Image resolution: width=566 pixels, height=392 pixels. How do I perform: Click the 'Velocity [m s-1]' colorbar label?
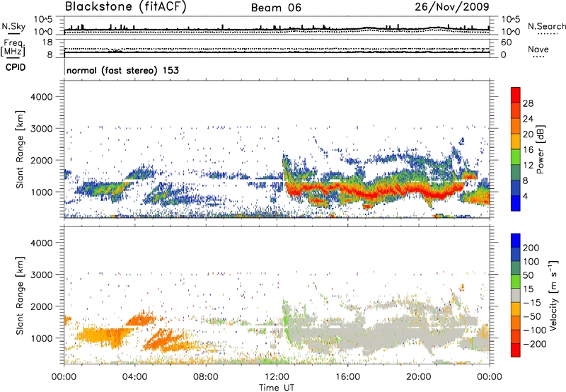pyautogui.click(x=553, y=295)
